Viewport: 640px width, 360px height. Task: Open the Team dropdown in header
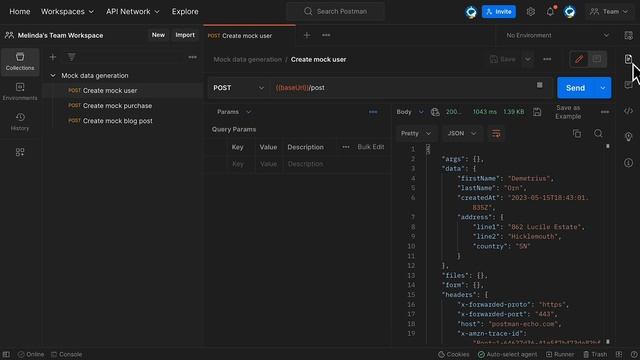pyautogui.click(x=609, y=11)
